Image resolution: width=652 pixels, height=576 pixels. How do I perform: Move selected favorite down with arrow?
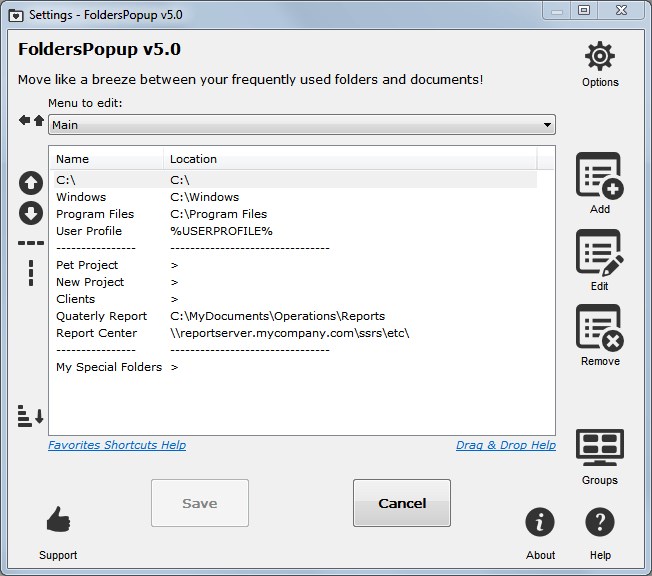(31, 213)
